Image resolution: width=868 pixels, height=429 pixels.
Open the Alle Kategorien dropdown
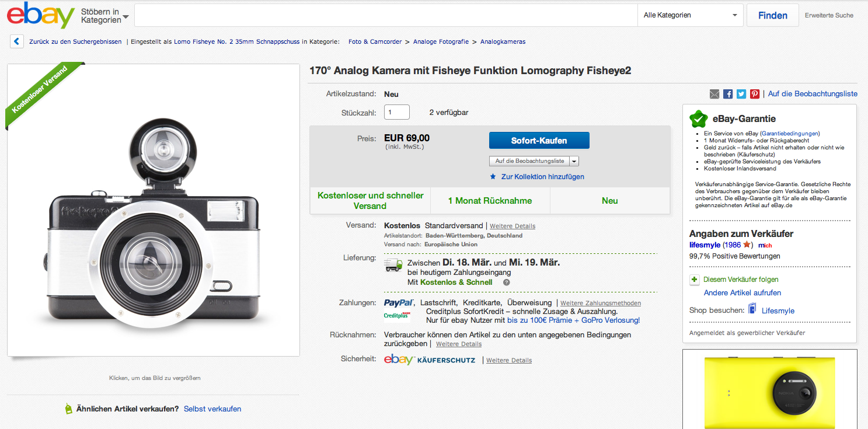pos(691,15)
